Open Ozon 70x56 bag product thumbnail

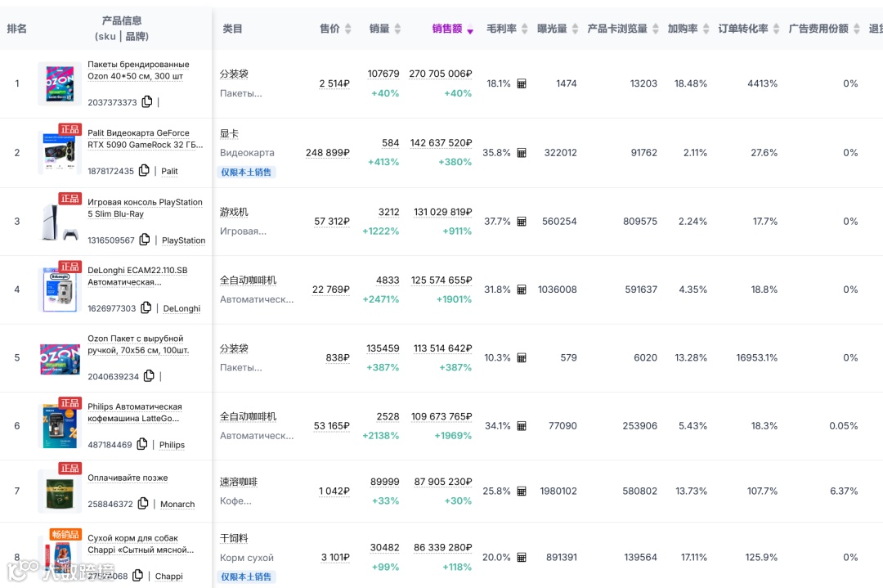pos(59,358)
